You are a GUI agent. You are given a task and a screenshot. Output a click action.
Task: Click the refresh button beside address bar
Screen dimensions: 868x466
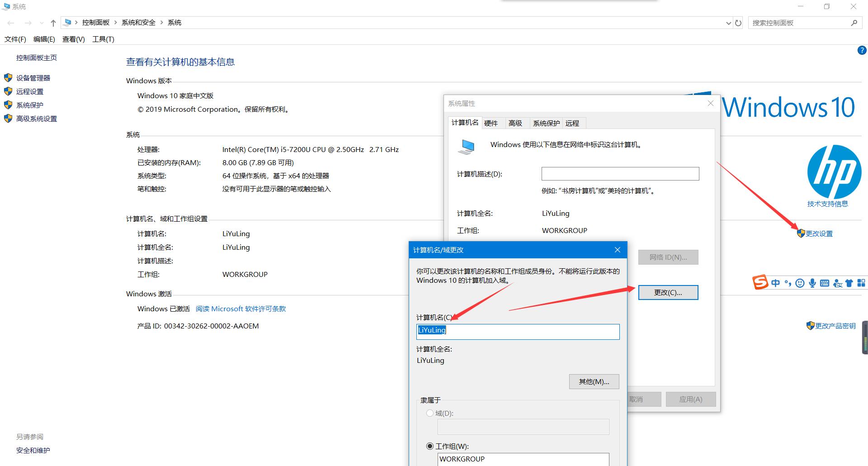pos(738,23)
